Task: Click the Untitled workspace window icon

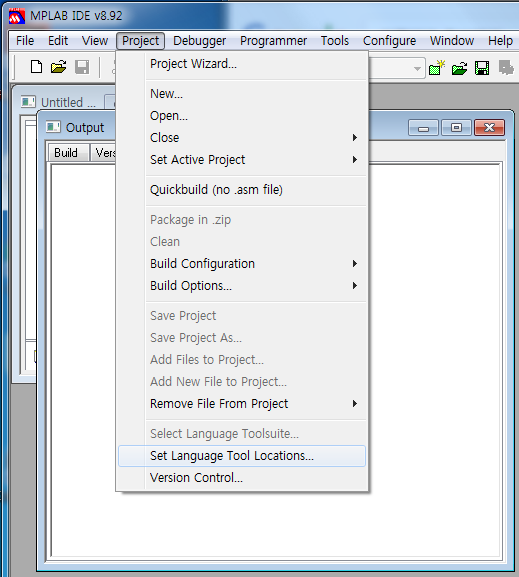Action: [x=28, y=102]
